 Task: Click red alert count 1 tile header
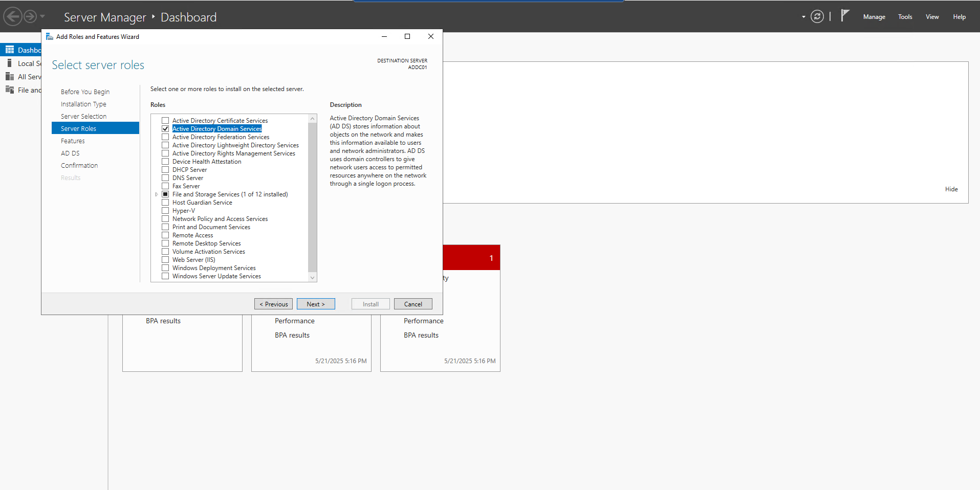coord(471,258)
